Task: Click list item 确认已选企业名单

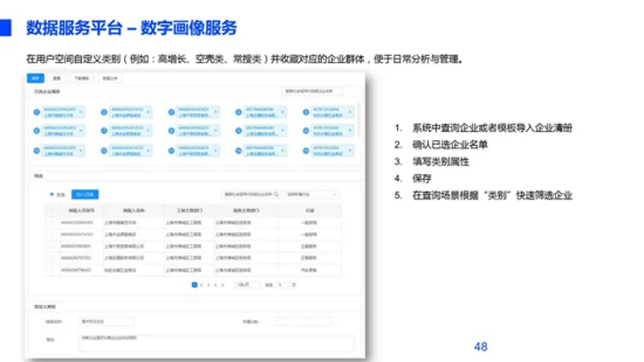Action: coord(450,145)
